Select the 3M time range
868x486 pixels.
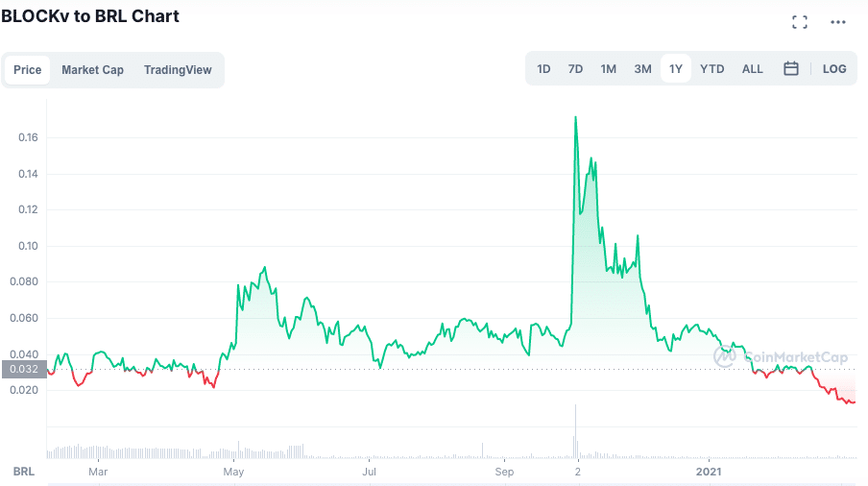point(642,68)
